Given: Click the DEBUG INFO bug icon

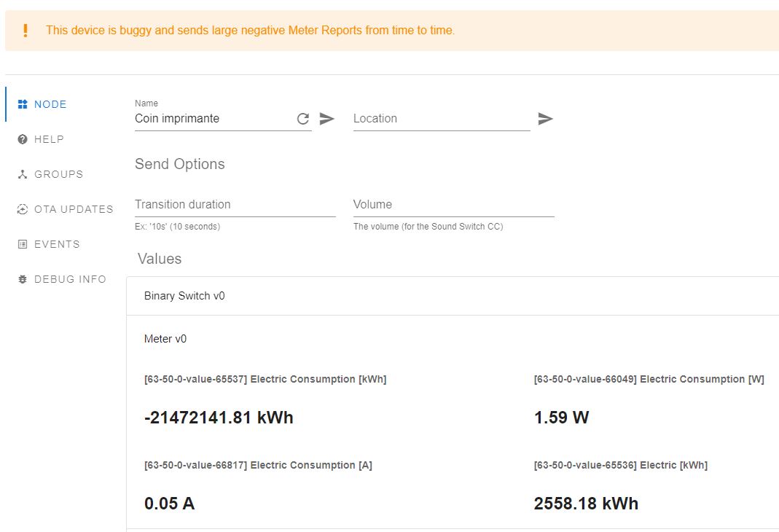Looking at the screenshot, I should (23, 279).
